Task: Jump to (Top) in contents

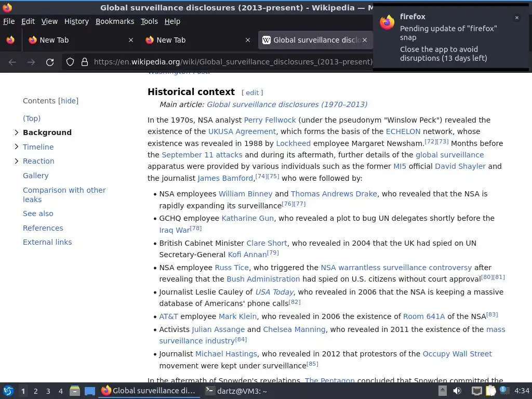Action: point(32,118)
